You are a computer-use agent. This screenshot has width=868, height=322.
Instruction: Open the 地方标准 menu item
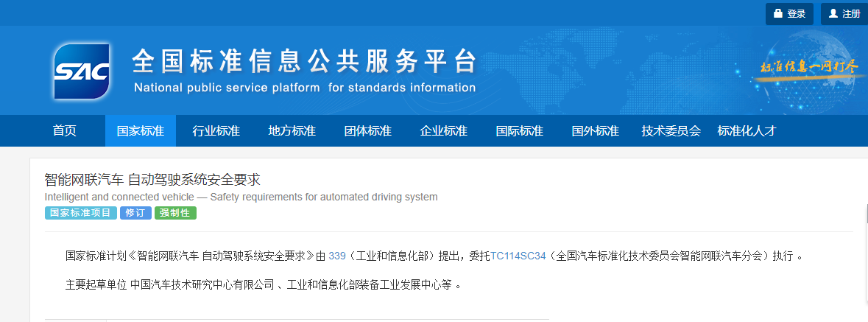click(x=292, y=131)
